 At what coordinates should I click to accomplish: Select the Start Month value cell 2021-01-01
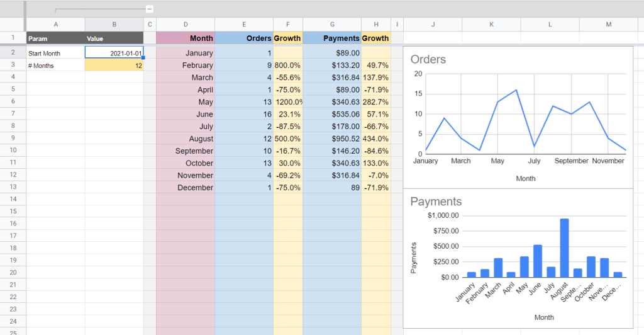tap(114, 53)
